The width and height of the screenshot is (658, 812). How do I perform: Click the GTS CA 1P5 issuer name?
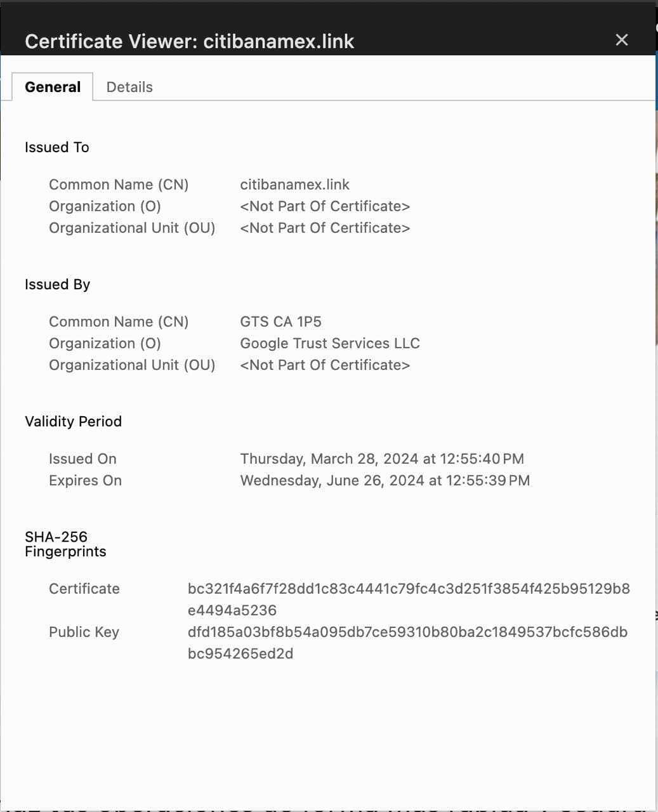pyautogui.click(x=280, y=322)
